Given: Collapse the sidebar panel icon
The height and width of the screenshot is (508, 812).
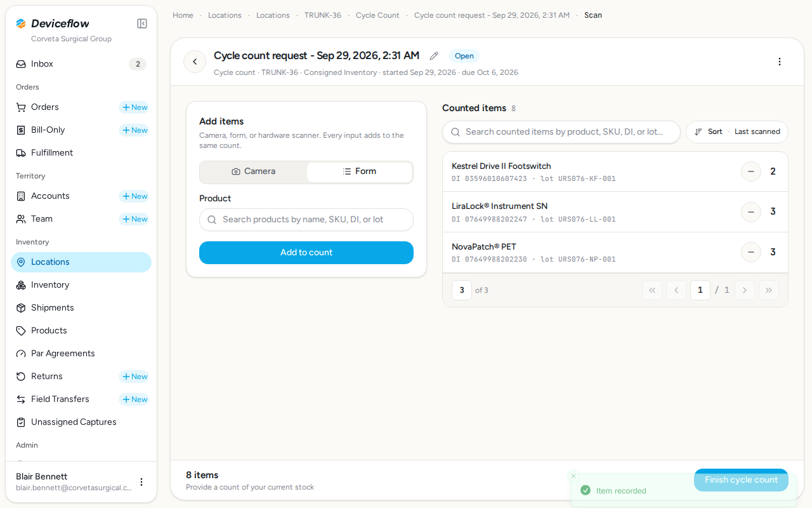Looking at the screenshot, I should click(x=142, y=23).
